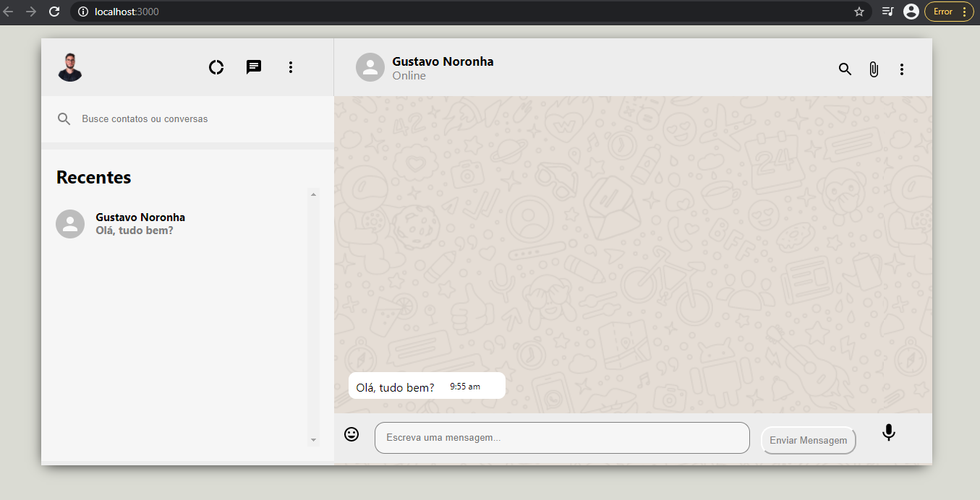
Task: Open the new chat icon
Action: pos(253,66)
